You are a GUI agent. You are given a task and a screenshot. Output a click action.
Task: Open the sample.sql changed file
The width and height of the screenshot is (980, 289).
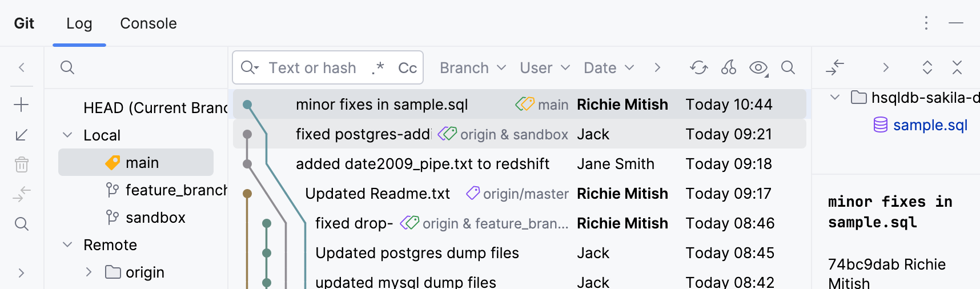(929, 125)
